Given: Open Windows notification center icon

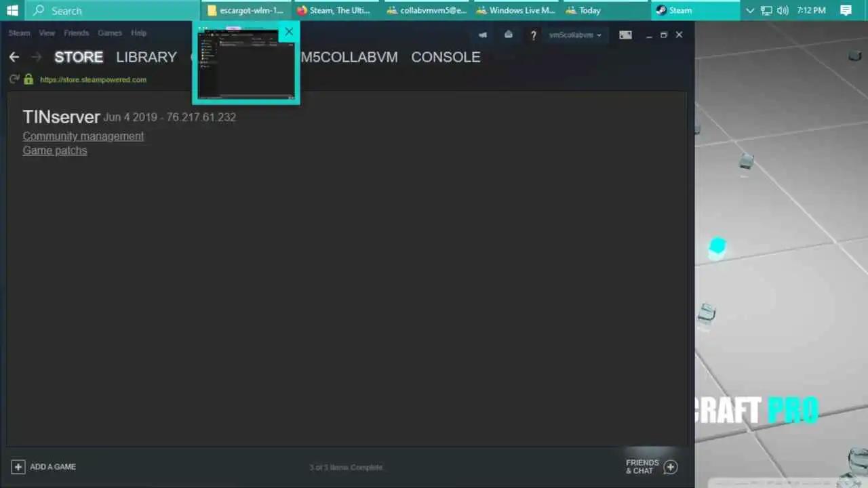Looking at the screenshot, I should (x=846, y=10).
